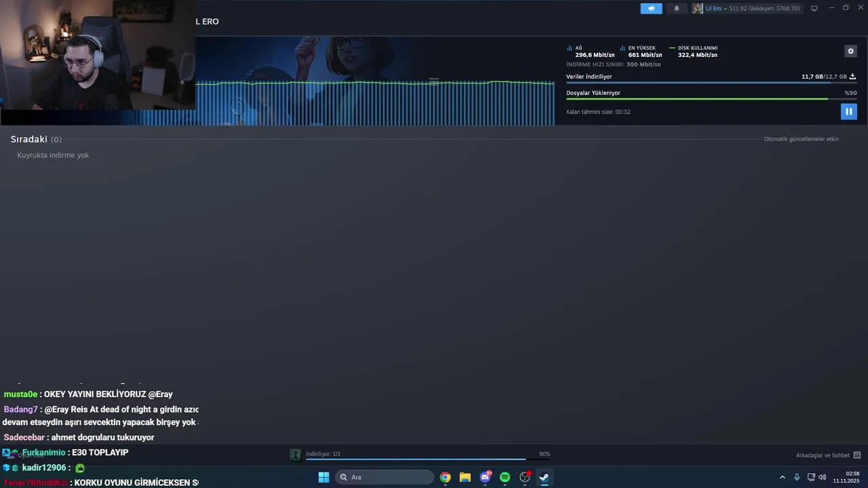This screenshot has width=868, height=488.
Task: Click the Kuyrukta indirme yok text
Action: pyautogui.click(x=53, y=155)
